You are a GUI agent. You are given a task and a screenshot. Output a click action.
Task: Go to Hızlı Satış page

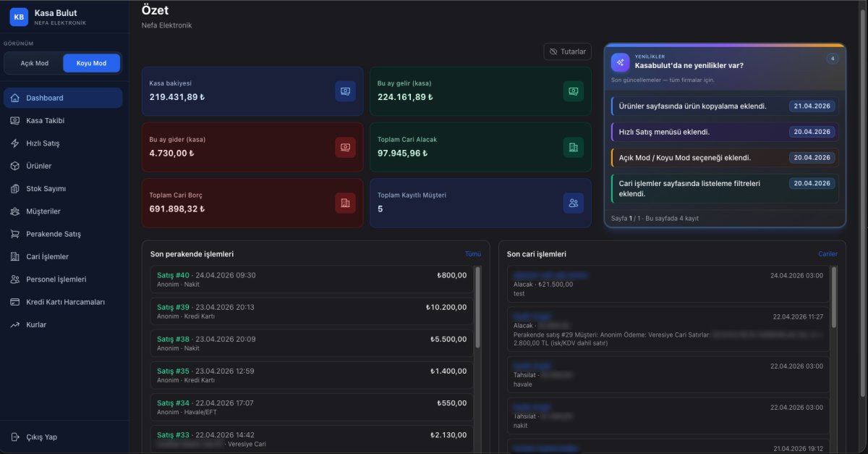(x=43, y=143)
